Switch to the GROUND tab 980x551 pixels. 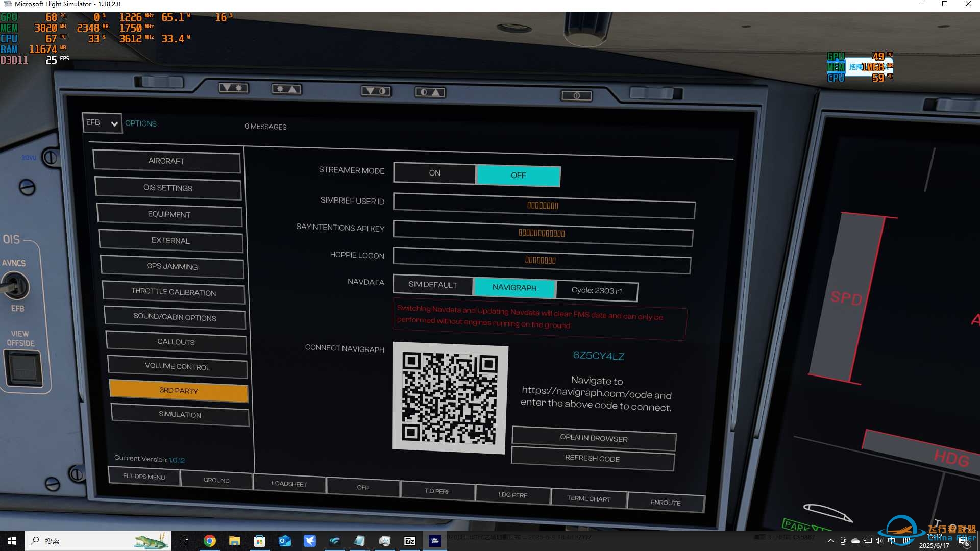216,480
